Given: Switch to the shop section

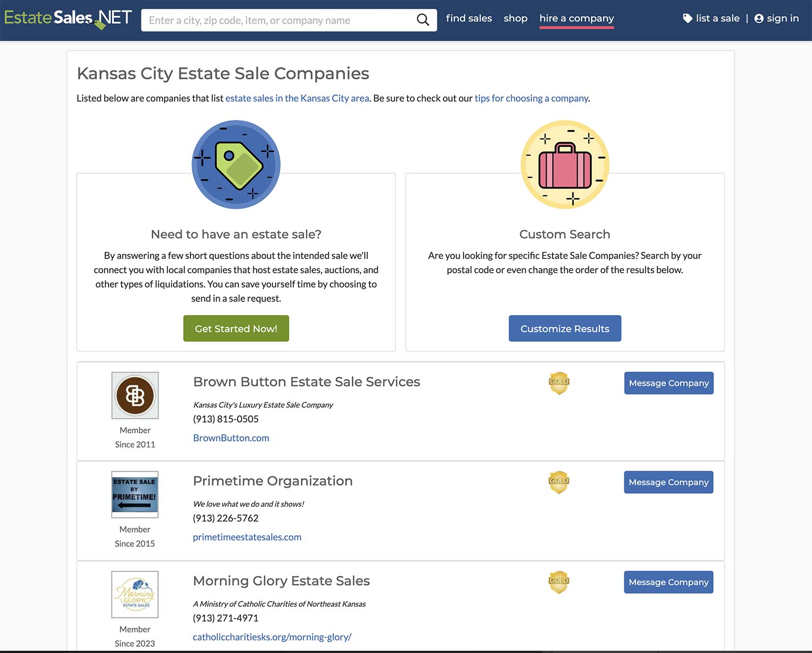Looking at the screenshot, I should [515, 18].
